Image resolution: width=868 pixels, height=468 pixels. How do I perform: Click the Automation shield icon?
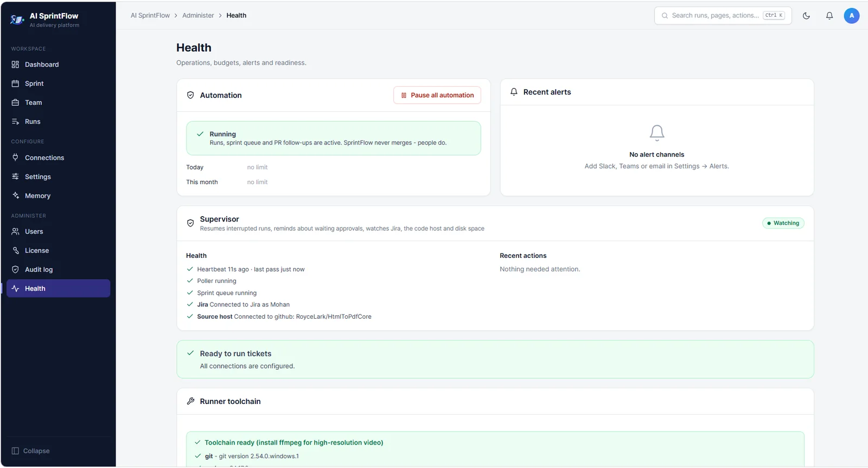point(190,95)
